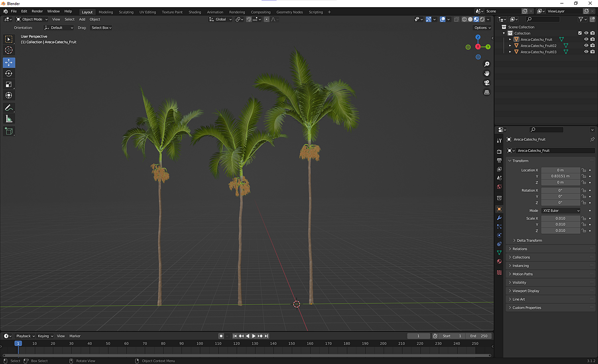Screen dimensions: 598x364
Task: Open the Drag Select Box dropdown
Action: [101, 28]
